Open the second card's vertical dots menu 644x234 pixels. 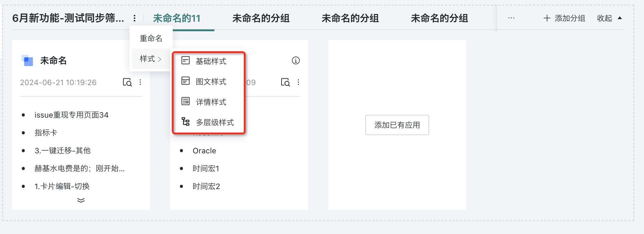pyautogui.click(x=298, y=82)
